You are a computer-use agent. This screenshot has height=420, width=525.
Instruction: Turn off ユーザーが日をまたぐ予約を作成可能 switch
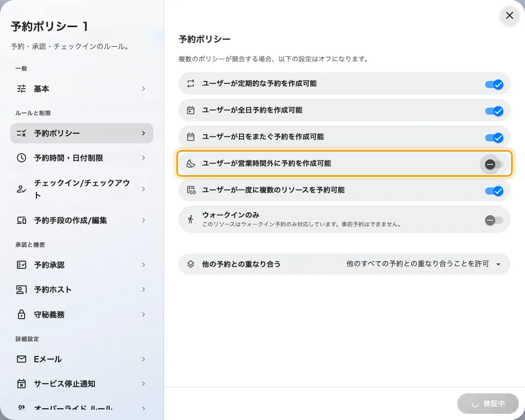[494, 137]
